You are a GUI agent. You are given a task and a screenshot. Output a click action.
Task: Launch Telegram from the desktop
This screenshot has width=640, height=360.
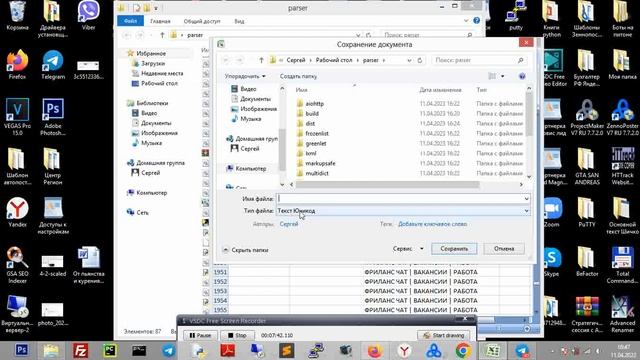click(x=53, y=64)
